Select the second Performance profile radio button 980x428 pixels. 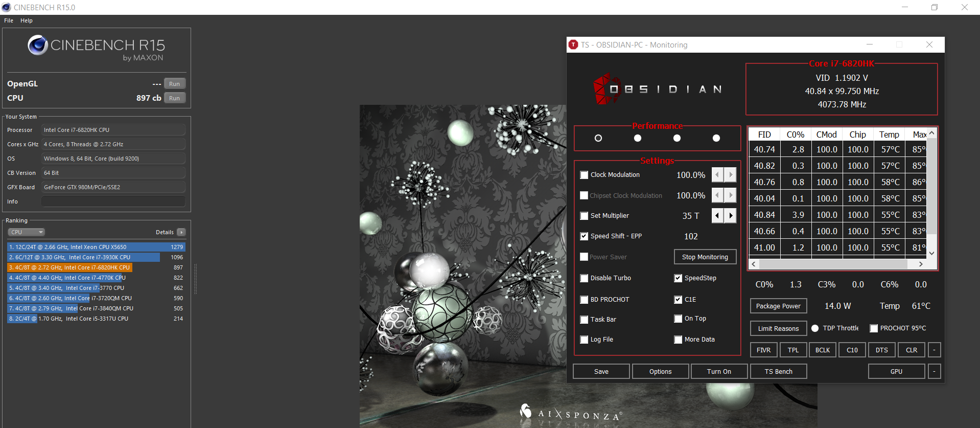coord(638,138)
